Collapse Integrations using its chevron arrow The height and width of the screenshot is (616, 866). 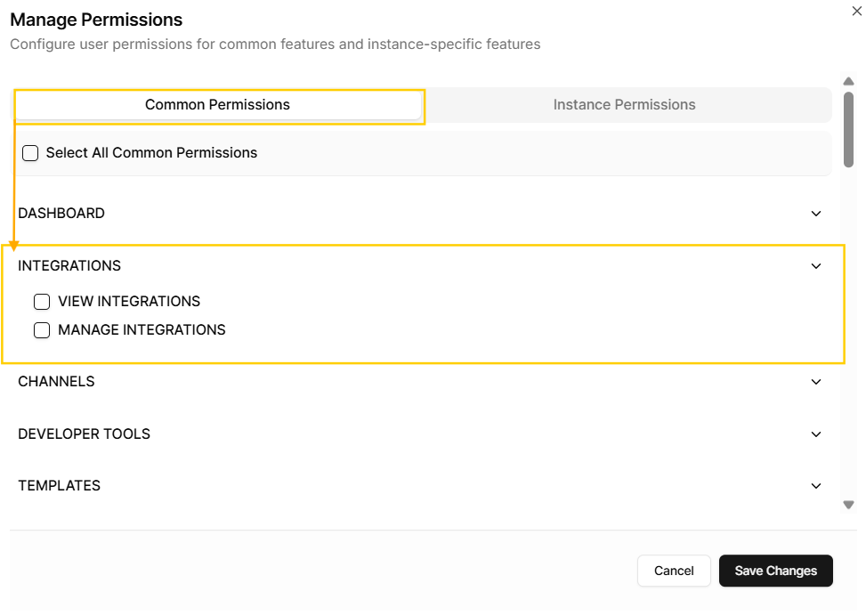point(816,266)
